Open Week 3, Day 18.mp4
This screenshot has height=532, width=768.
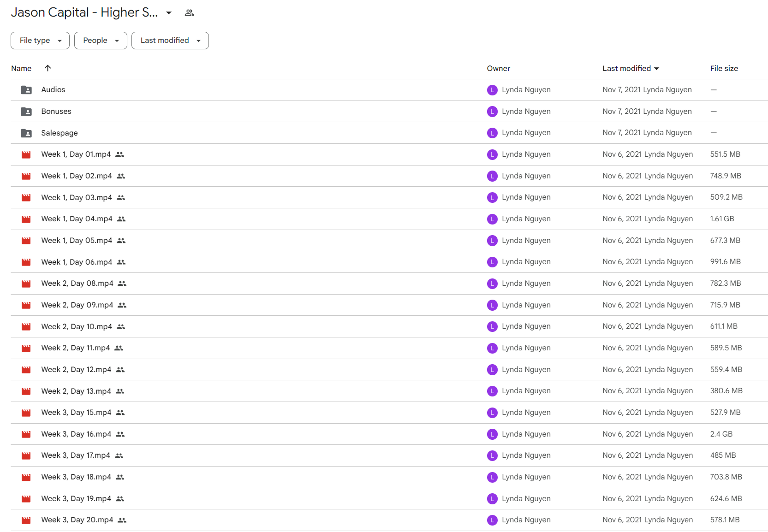pos(76,477)
